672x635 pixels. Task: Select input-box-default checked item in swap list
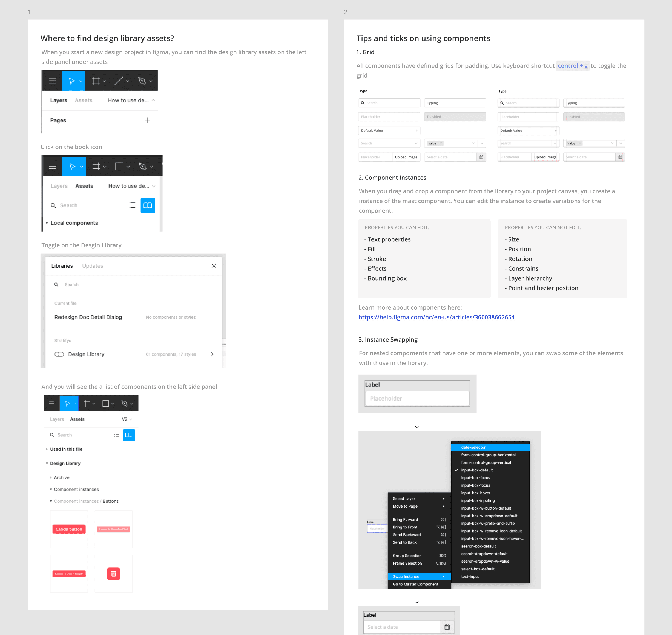point(477,470)
